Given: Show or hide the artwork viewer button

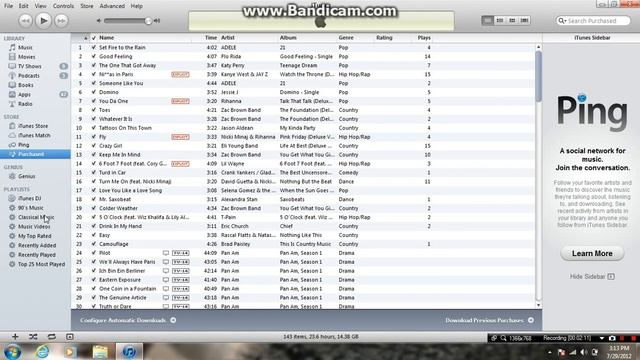Looking at the screenshot, I should click(70, 337).
